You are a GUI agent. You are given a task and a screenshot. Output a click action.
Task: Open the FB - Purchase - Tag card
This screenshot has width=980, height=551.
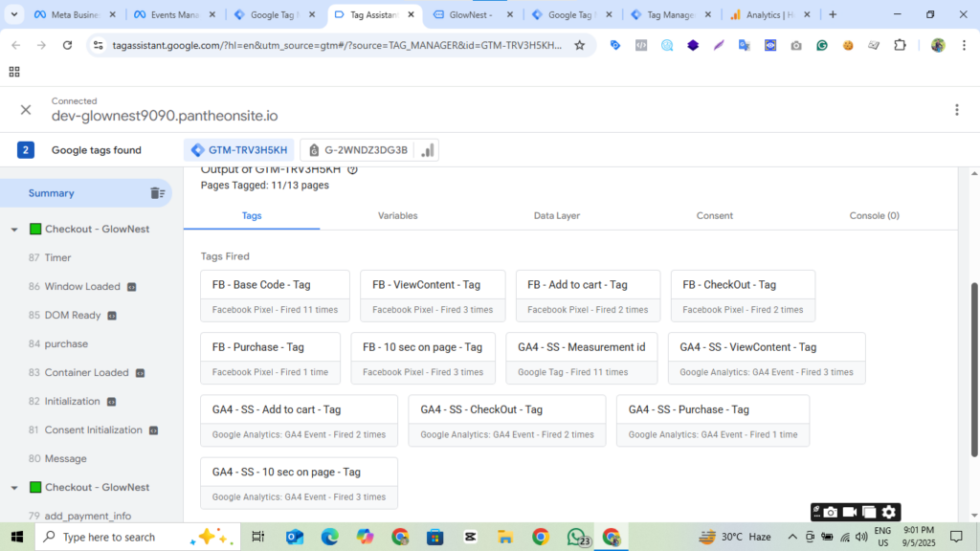tap(270, 359)
